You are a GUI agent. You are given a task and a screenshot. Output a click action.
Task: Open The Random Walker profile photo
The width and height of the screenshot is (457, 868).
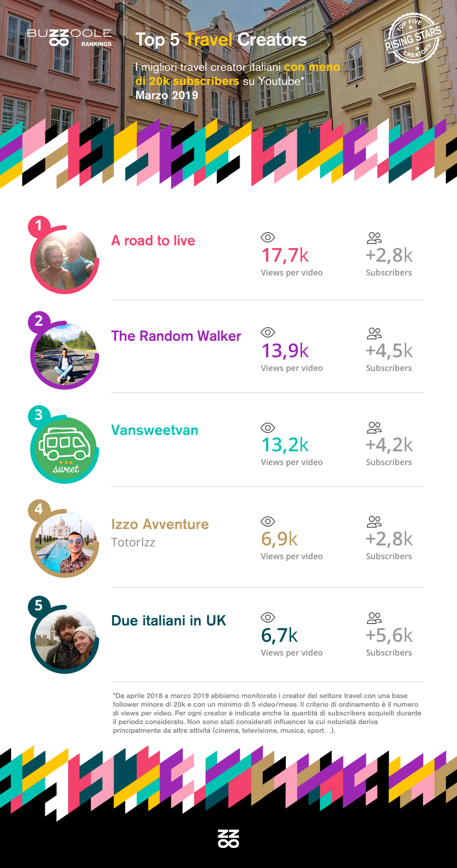pos(65,355)
